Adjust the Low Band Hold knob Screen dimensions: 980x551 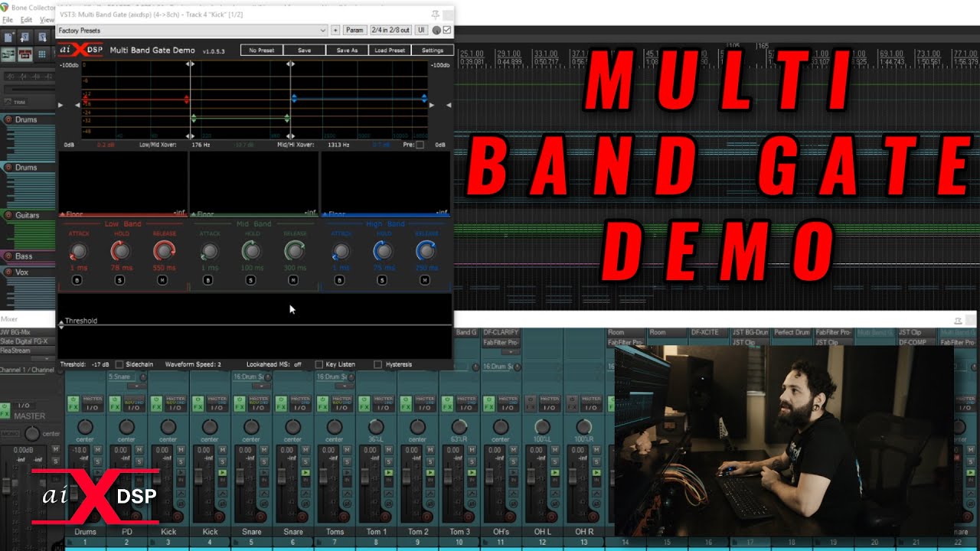(120, 250)
